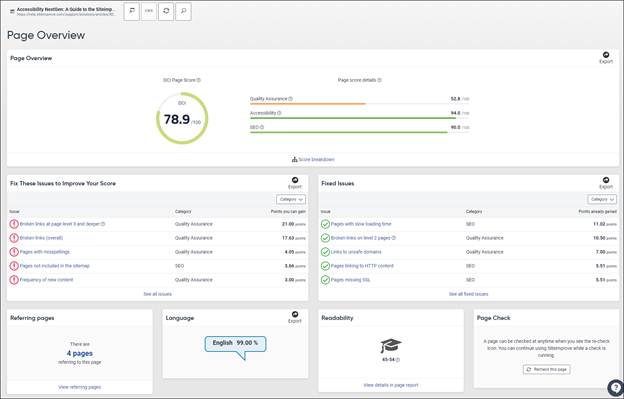
Task: Click info icon beside Broken links on level 2 pages
Action: (394, 238)
